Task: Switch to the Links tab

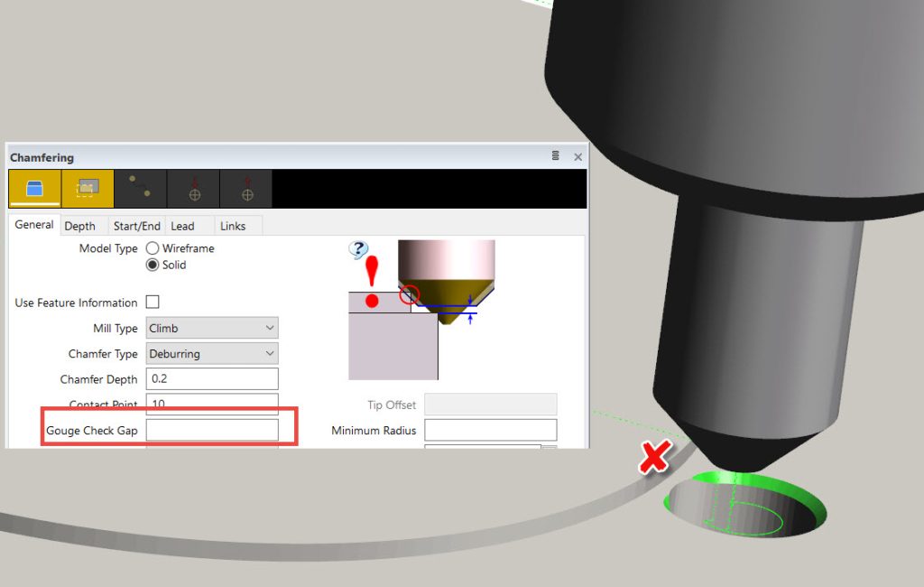Action: point(233,226)
